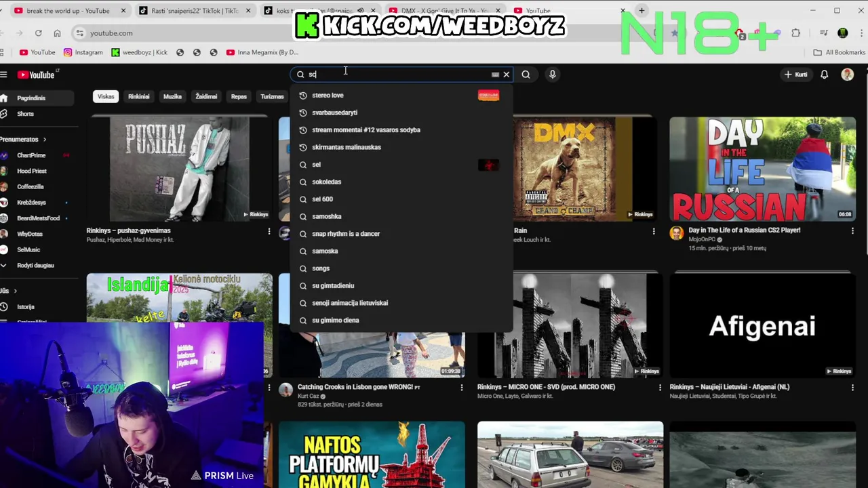
Task: Choose 'snap rhythm is a dancer' suggestion
Action: point(401,234)
